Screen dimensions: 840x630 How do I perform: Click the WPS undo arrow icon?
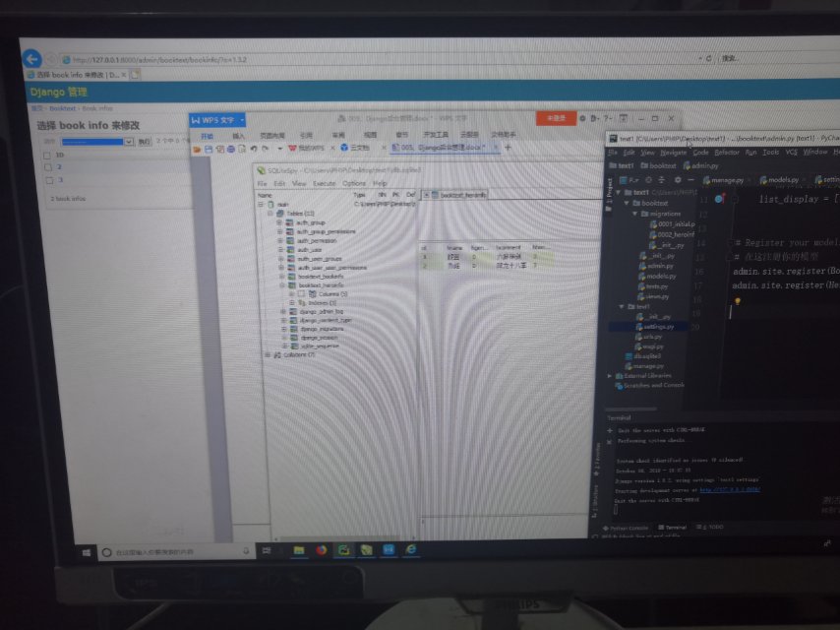coord(254,149)
